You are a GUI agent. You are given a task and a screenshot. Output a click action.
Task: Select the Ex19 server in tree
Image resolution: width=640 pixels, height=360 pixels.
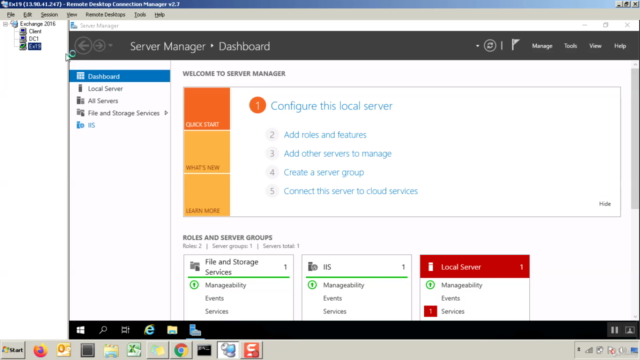[35, 46]
